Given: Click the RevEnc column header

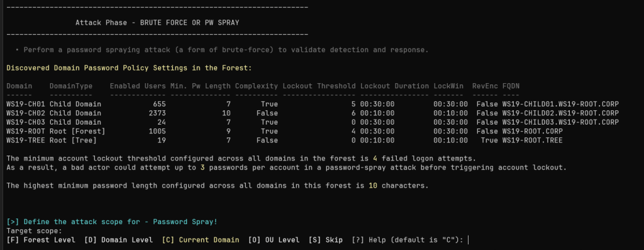Looking at the screenshot, I should (x=485, y=86).
